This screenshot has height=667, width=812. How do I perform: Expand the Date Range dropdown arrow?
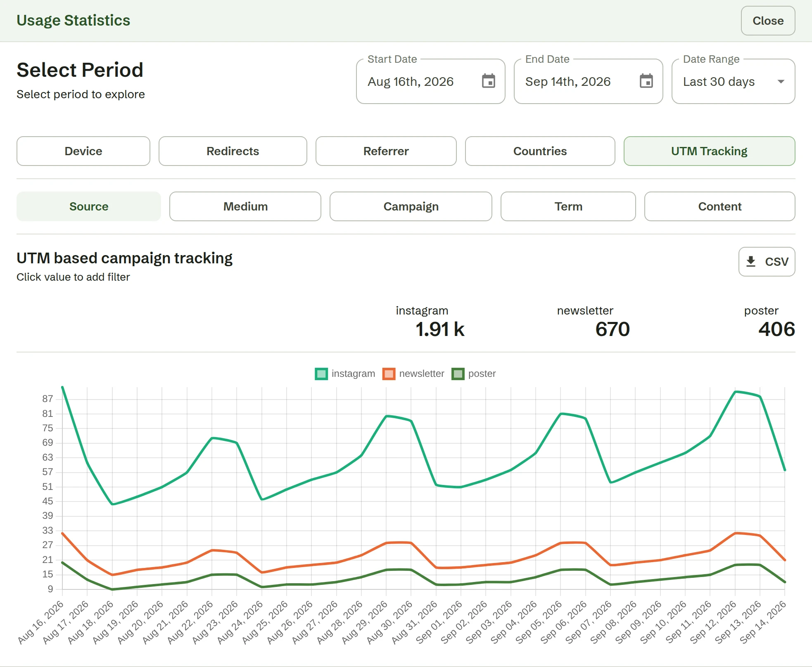pyautogui.click(x=781, y=82)
